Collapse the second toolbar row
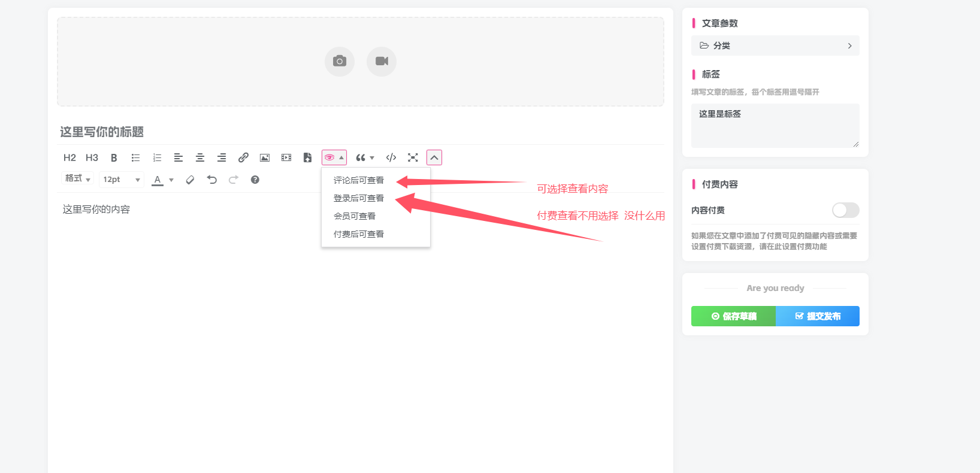Image resolution: width=980 pixels, height=473 pixels. click(434, 157)
